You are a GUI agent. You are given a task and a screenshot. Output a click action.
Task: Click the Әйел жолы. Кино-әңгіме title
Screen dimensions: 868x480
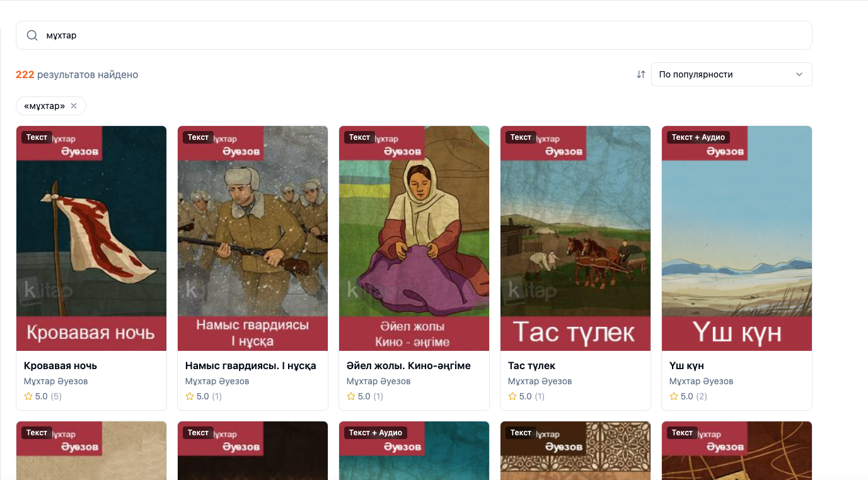(408, 366)
